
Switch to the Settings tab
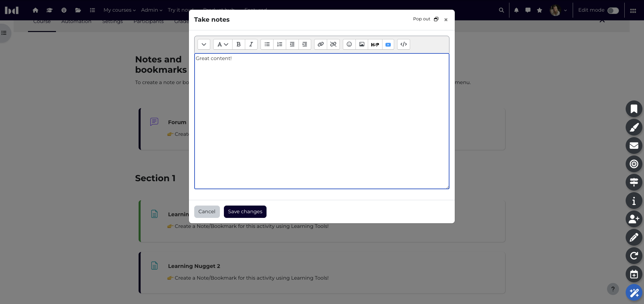113,22
